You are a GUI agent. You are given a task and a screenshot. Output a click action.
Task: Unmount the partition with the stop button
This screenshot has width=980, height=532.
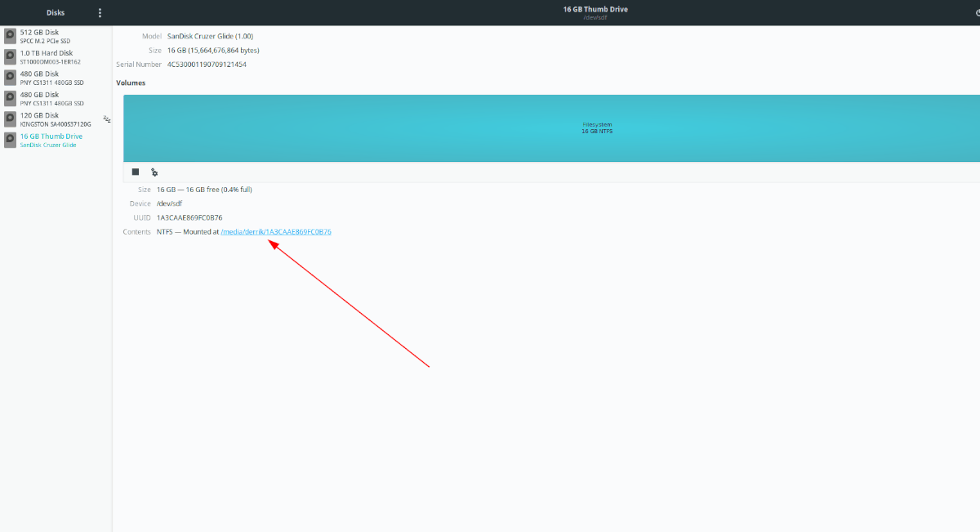click(x=136, y=172)
